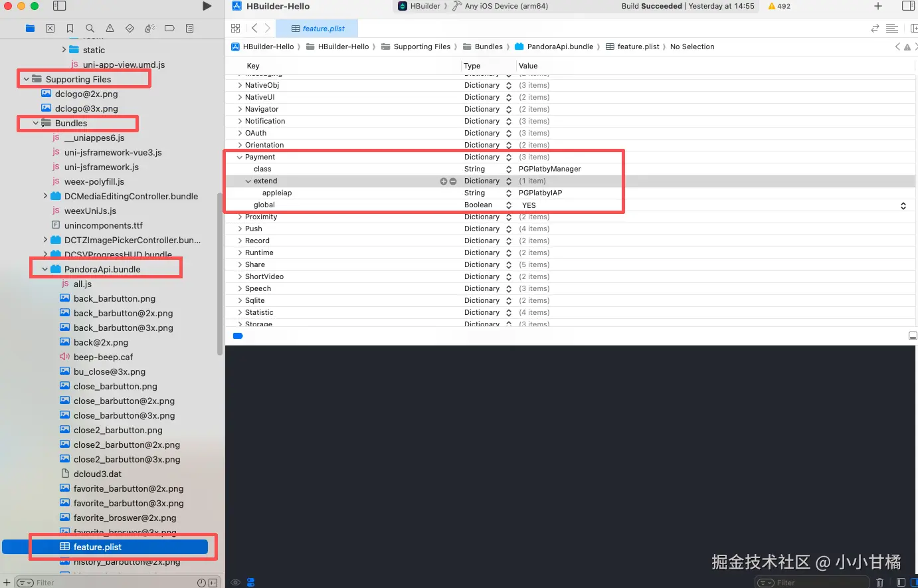This screenshot has height=588, width=918.
Task: Click the Bundles breadcrumb item
Action: (x=482, y=47)
